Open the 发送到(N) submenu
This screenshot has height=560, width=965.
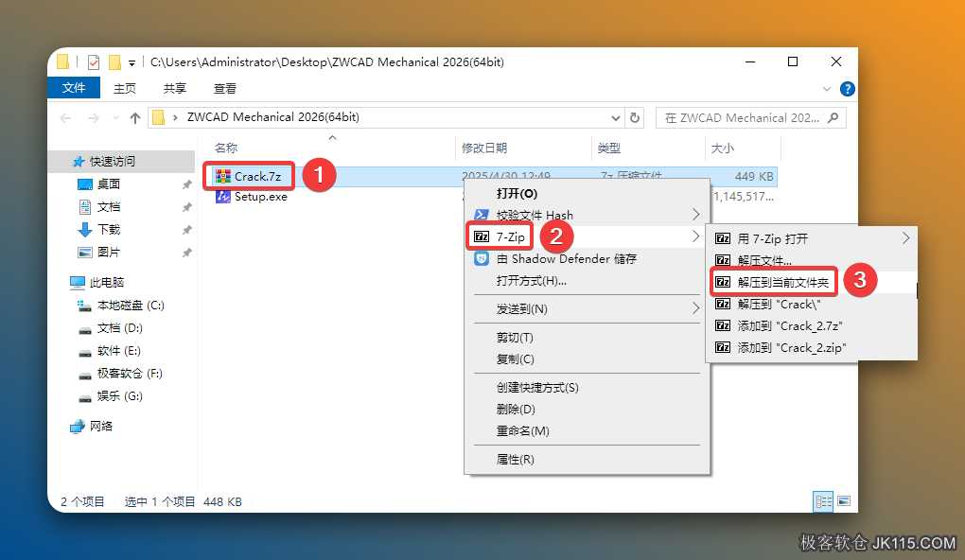(588, 309)
